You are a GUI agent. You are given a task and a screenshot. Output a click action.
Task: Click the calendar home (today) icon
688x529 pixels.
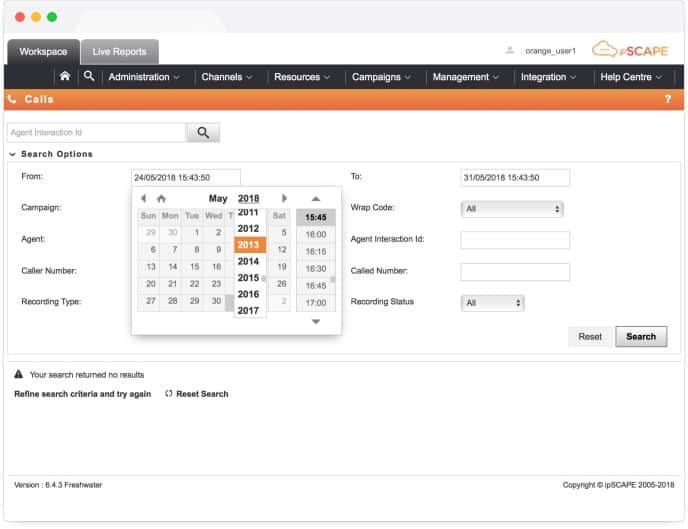(161, 198)
